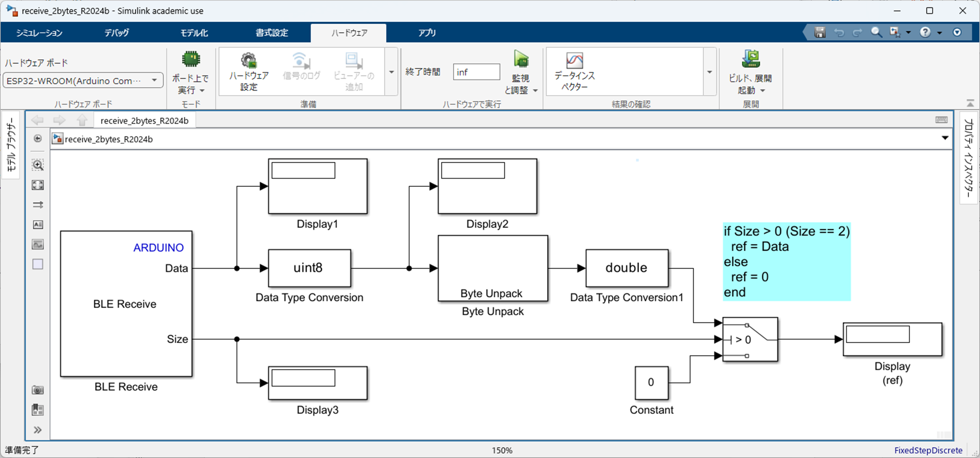Click the 終了時間 inf input field
980x458 pixels.
pyautogui.click(x=476, y=72)
